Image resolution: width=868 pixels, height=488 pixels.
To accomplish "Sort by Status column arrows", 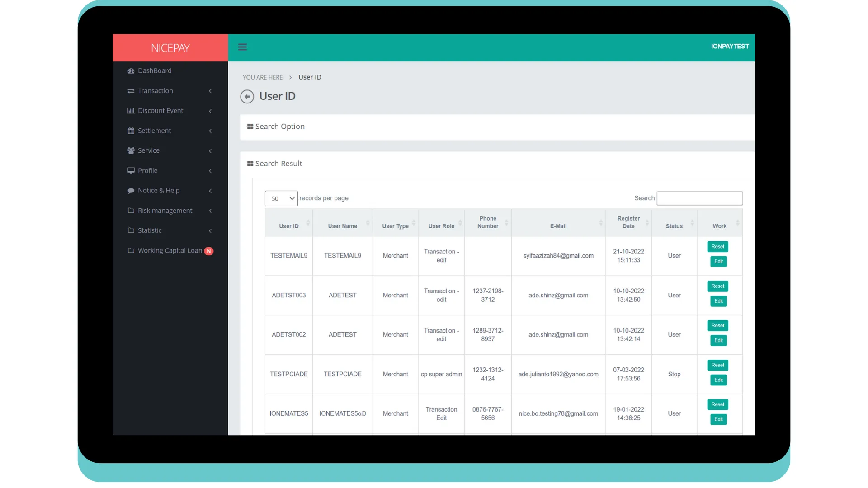I will point(692,223).
